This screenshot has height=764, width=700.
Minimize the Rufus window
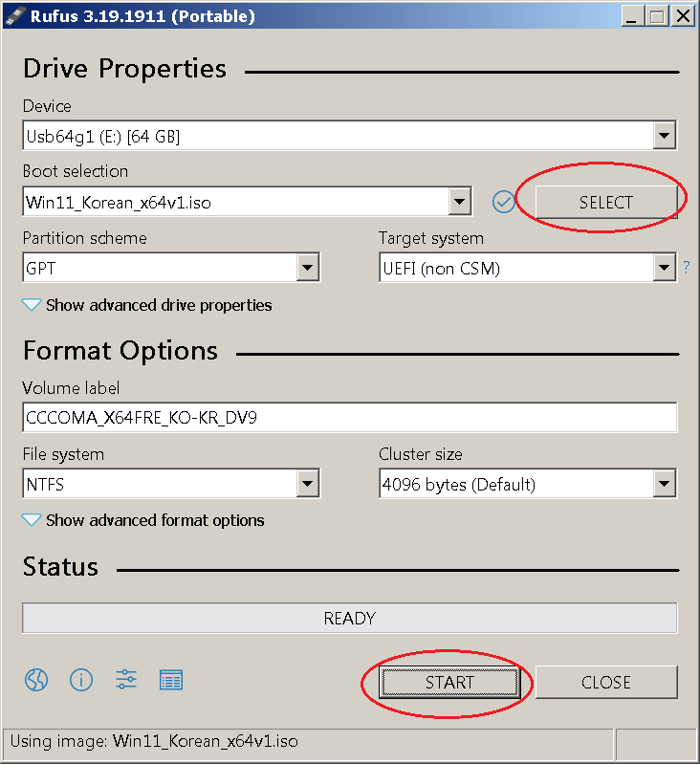[x=632, y=16]
